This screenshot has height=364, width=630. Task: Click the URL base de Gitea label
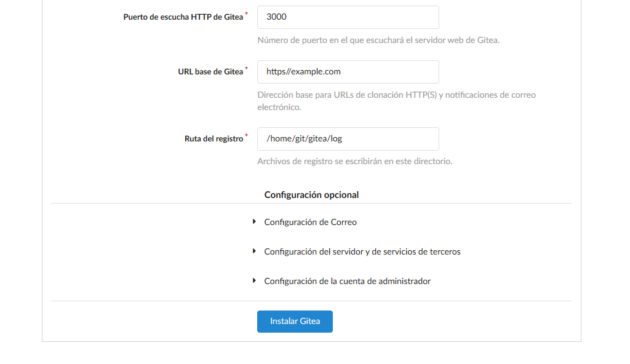[x=210, y=71]
